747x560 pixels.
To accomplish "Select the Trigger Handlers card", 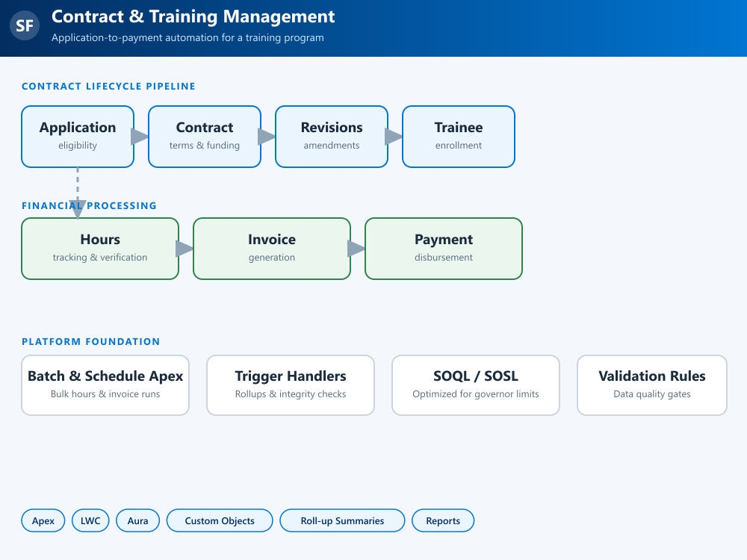I will coord(291,385).
